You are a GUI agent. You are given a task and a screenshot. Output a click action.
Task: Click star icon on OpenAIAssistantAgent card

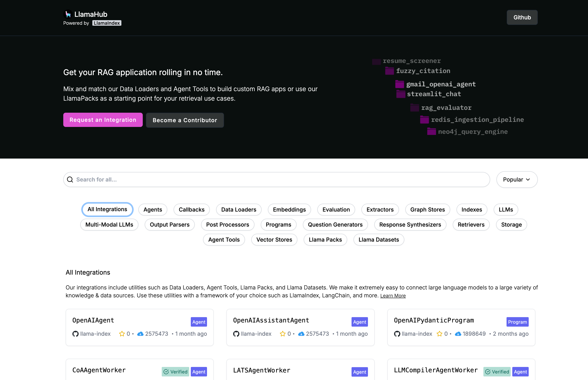coord(283,334)
